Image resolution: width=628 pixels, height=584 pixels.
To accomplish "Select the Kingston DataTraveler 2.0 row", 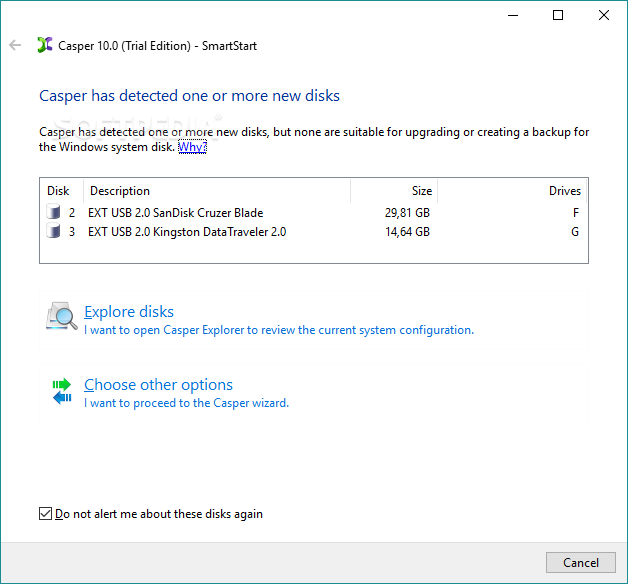I will pos(314,232).
